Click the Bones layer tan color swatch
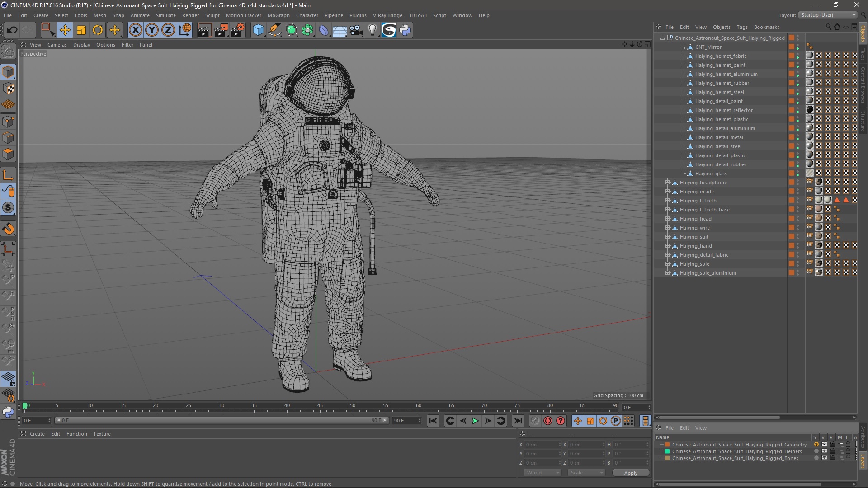 click(667, 458)
